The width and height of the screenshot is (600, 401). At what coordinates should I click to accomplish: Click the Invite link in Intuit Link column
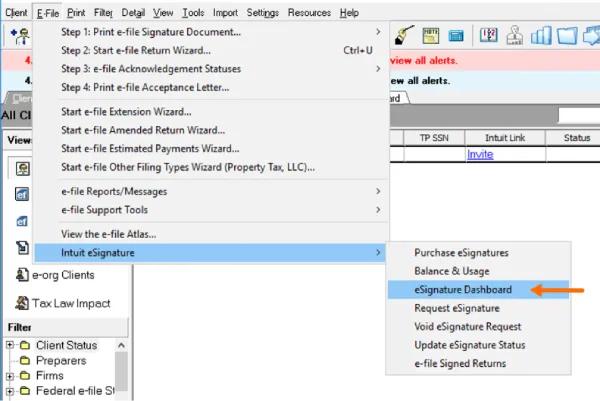tap(480, 154)
